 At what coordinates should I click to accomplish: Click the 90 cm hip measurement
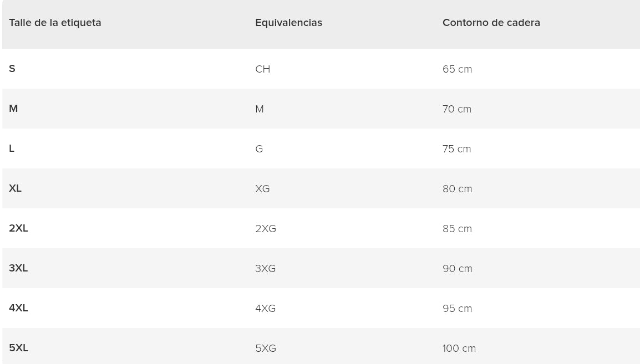(457, 269)
